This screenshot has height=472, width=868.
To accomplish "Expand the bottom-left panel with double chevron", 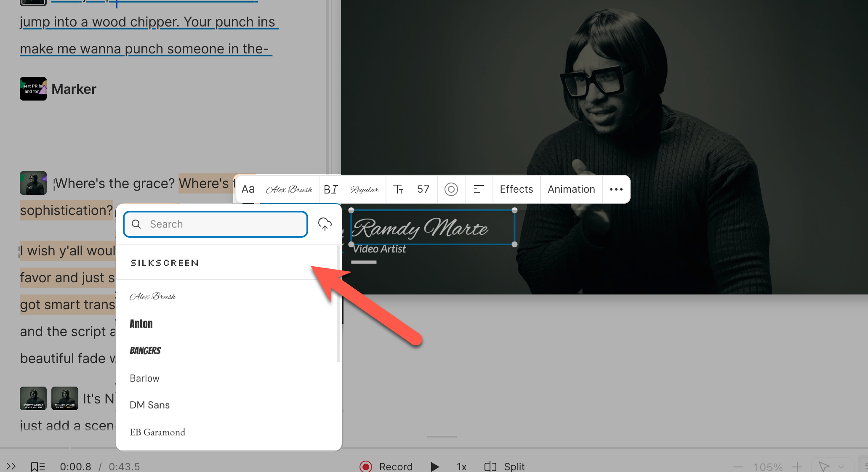I will point(11,466).
